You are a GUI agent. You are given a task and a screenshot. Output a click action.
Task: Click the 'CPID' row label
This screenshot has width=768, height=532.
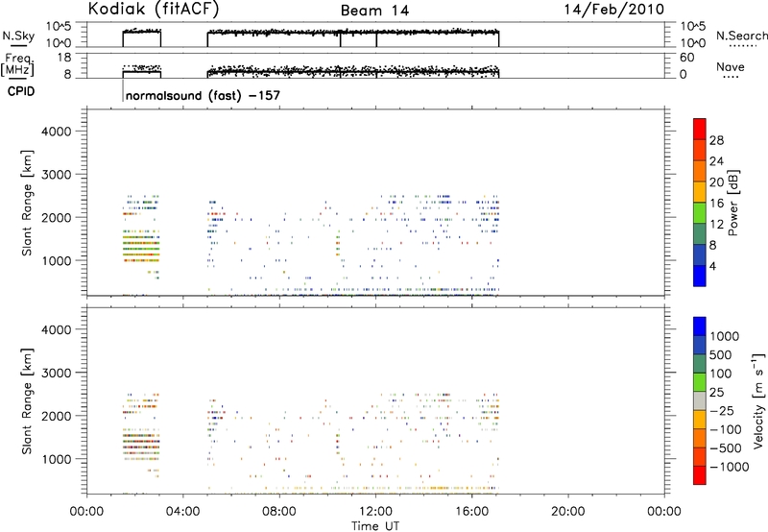pos(21,91)
